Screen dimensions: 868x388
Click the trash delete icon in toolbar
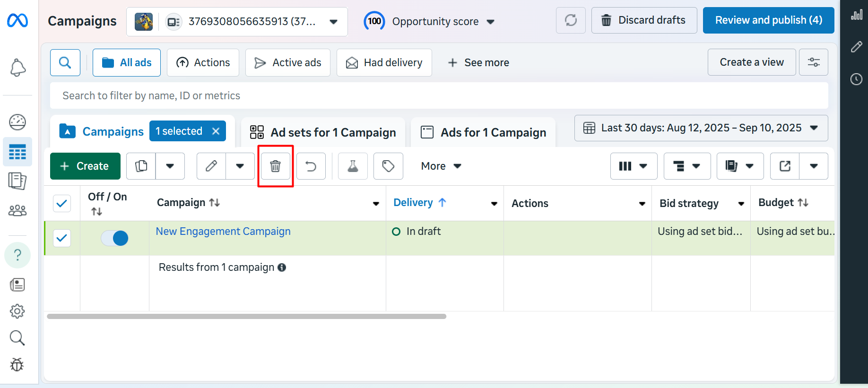click(275, 166)
